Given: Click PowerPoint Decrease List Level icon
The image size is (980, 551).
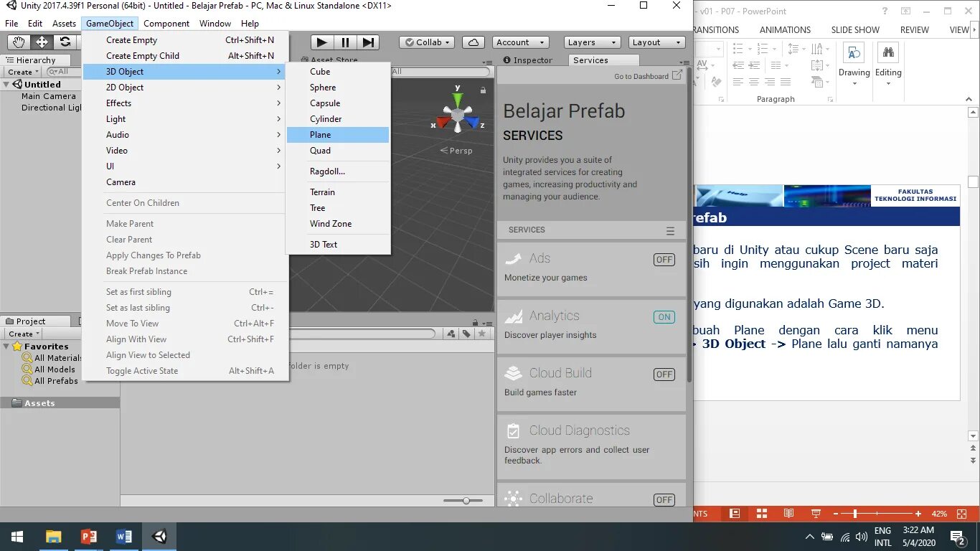Looking at the screenshot, I should point(737,65).
